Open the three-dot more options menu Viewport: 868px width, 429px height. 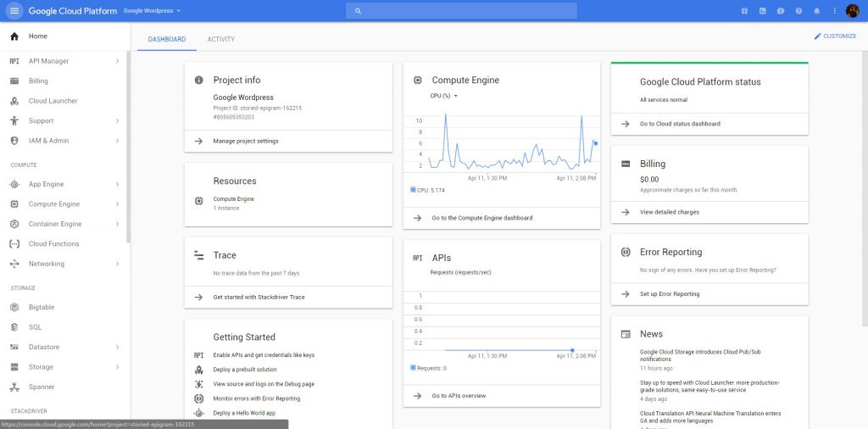(x=835, y=11)
